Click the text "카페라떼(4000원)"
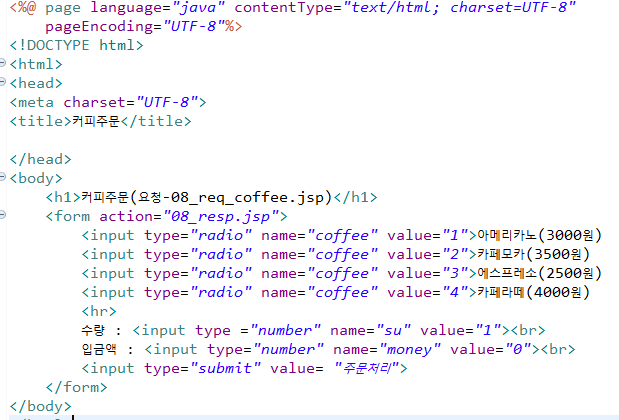Viewport: 619px width, 420px height. coord(533,292)
